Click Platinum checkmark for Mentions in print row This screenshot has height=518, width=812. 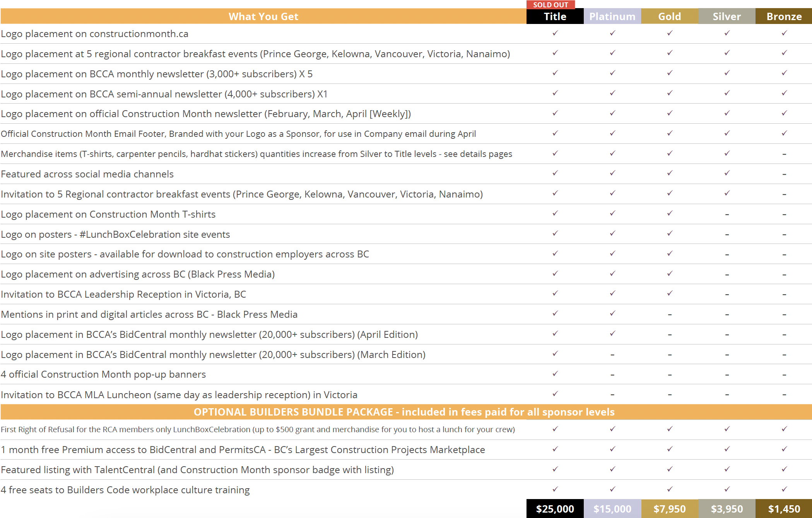coord(612,314)
